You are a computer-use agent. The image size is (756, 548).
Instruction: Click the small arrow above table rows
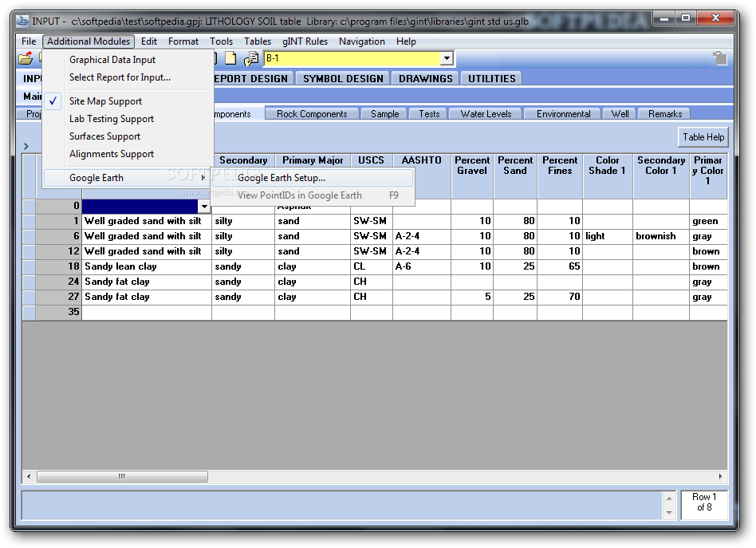(x=26, y=146)
